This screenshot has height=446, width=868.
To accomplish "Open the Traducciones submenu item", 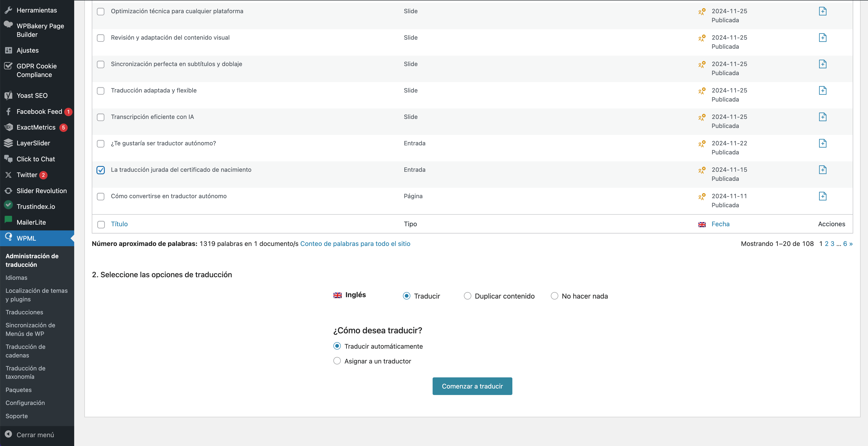I will click(x=24, y=312).
